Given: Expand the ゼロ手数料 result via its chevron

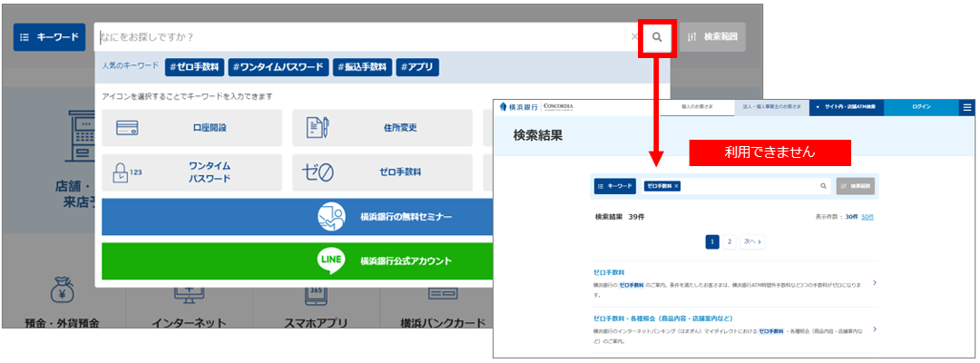Looking at the screenshot, I should [x=875, y=283].
